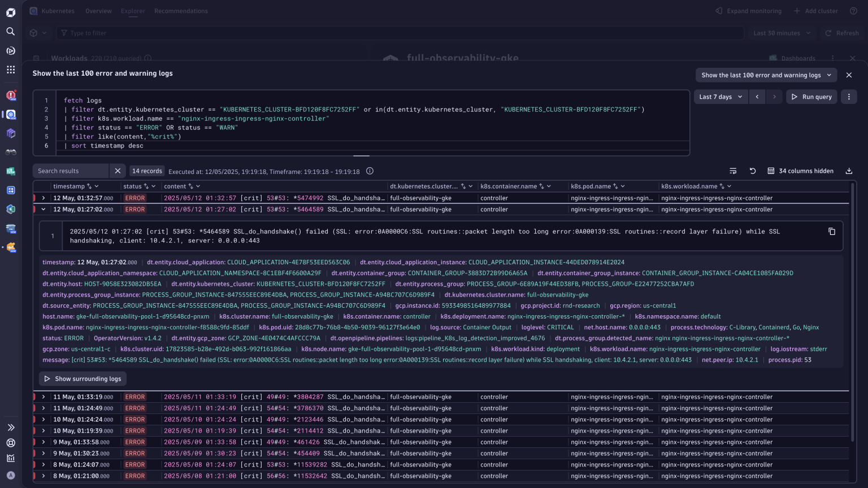Select ERROR status of 10 May, 01:19:39 row
868x488 pixels.
point(135,431)
